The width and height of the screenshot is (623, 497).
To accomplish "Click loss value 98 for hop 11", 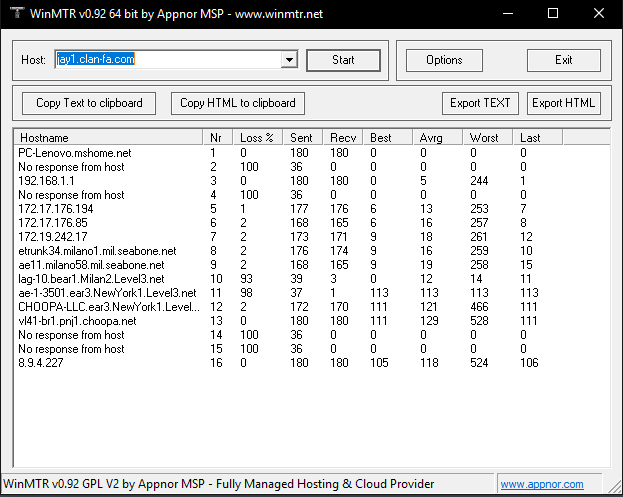I will coord(246,293).
